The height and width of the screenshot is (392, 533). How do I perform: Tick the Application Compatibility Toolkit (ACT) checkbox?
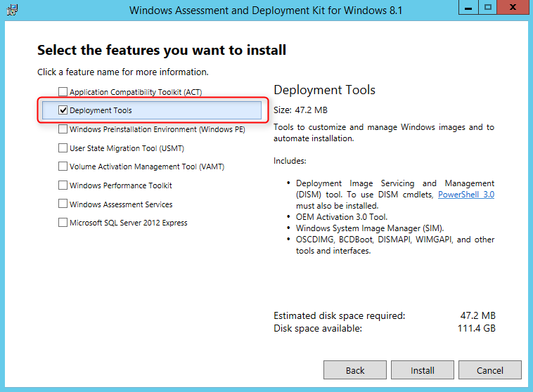pos(63,92)
